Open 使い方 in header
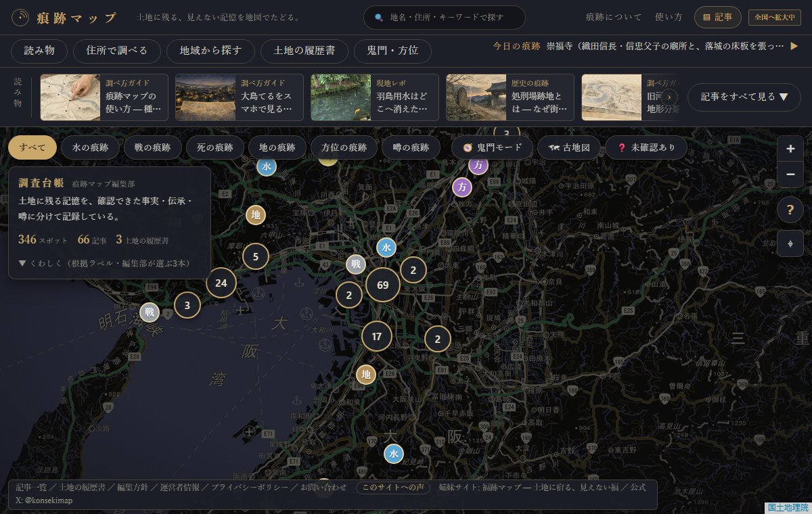This screenshot has height=514, width=812. pos(669,17)
